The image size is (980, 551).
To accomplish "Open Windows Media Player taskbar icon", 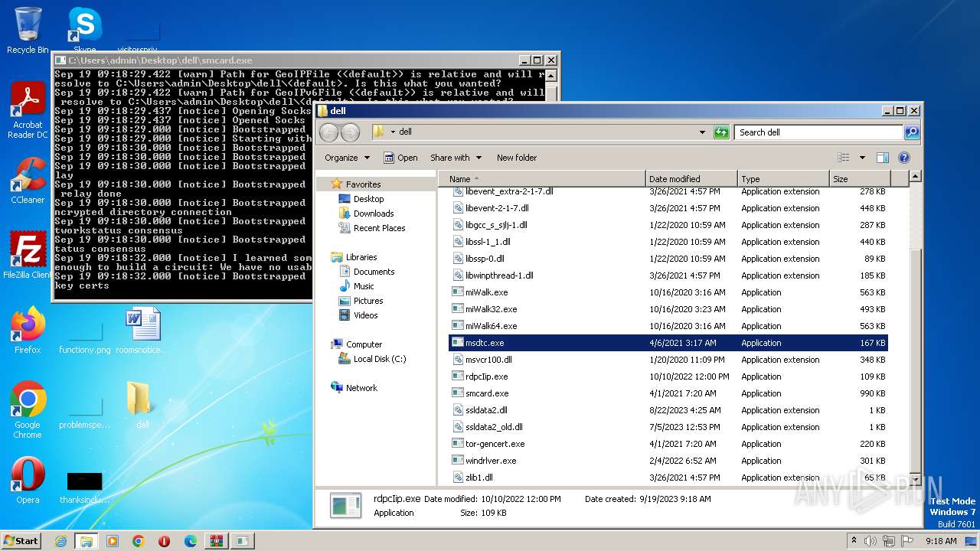I will point(113,541).
